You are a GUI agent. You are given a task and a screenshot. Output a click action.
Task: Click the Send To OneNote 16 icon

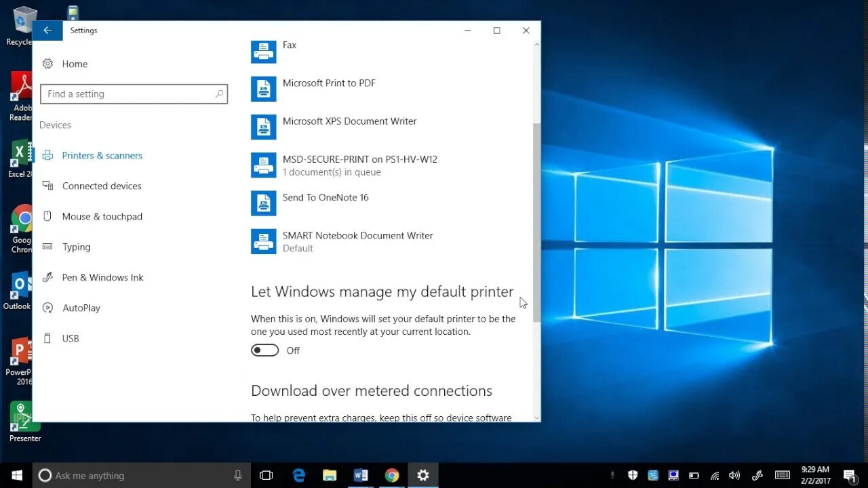263,203
